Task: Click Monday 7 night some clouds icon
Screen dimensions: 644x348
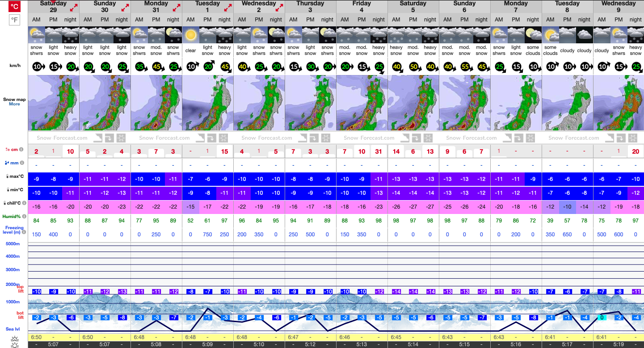Action: [x=533, y=35]
